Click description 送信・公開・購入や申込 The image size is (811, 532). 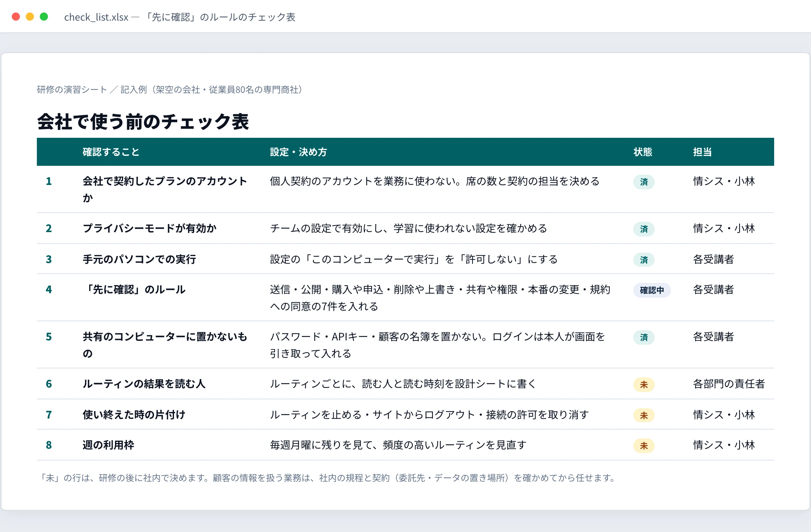(440, 298)
